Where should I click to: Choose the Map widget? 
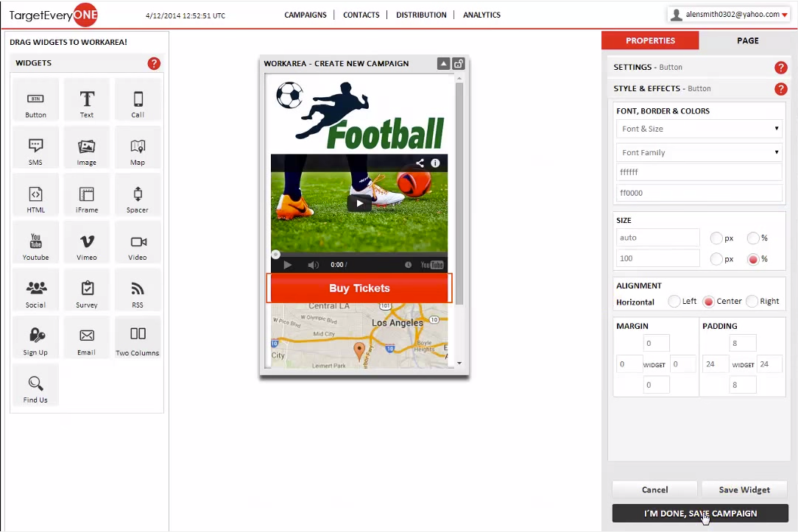138,147
